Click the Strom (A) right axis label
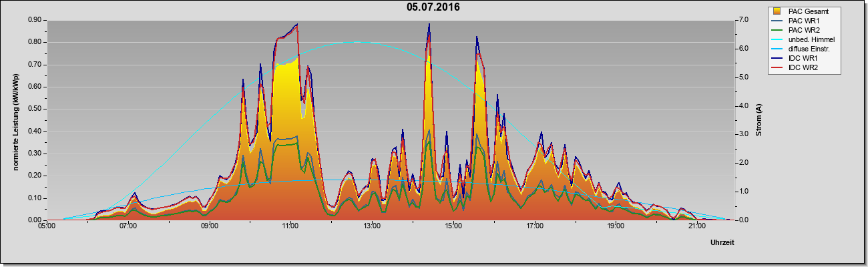This screenshot has width=868, height=267. click(x=759, y=120)
